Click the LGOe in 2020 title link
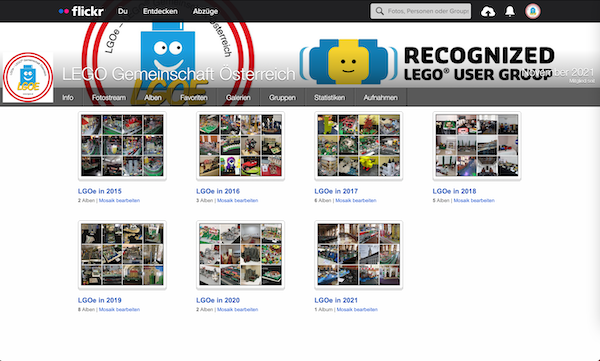 click(x=218, y=300)
